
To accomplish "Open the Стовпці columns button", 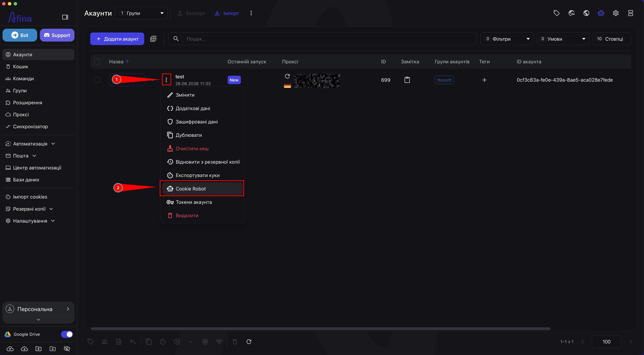I will click(x=611, y=39).
